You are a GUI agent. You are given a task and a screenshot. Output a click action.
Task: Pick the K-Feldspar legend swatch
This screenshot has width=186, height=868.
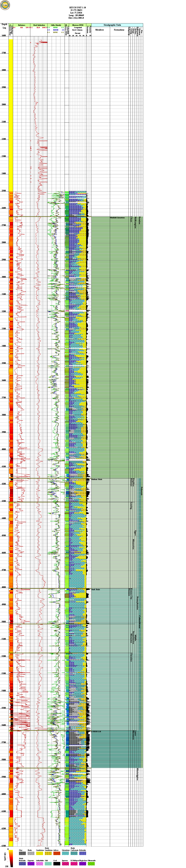coord(74,864)
